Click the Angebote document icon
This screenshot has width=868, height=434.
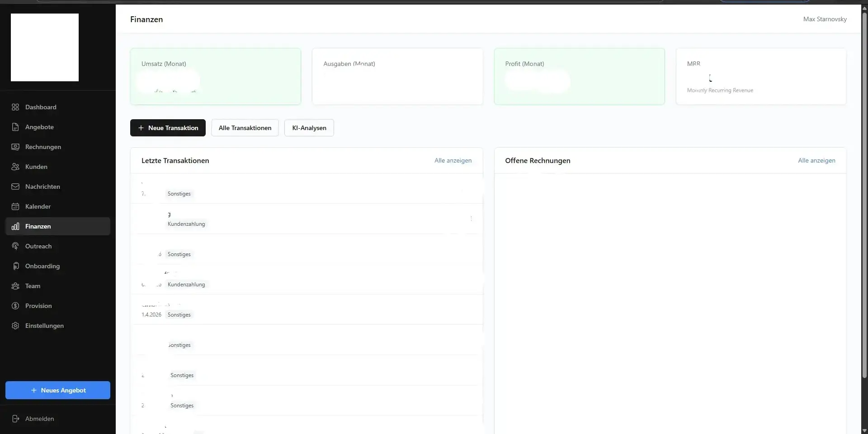[x=15, y=127]
